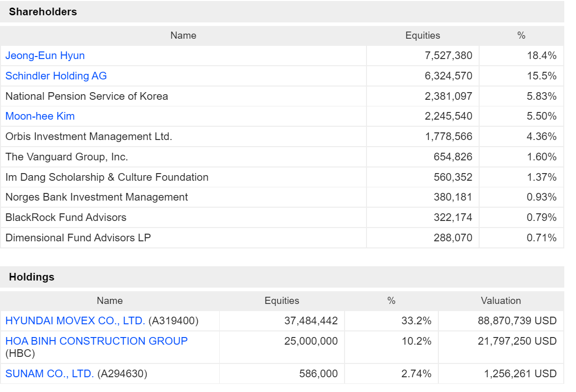Click the Holdings table Equities column header
The height and width of the screenshot is (392, 576).
[282, 300]
